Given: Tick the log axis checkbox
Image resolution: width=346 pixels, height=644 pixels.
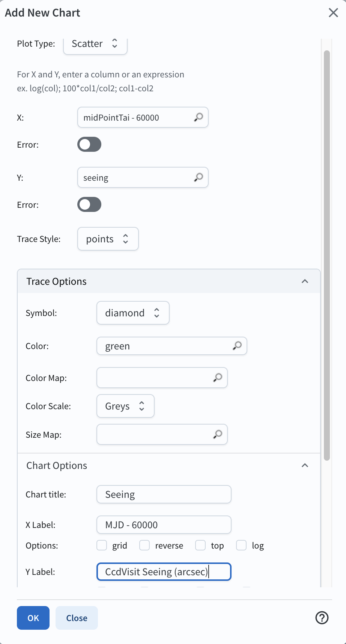Looking at the screenshot, I should pyautogui.click(x=241, y=545).
